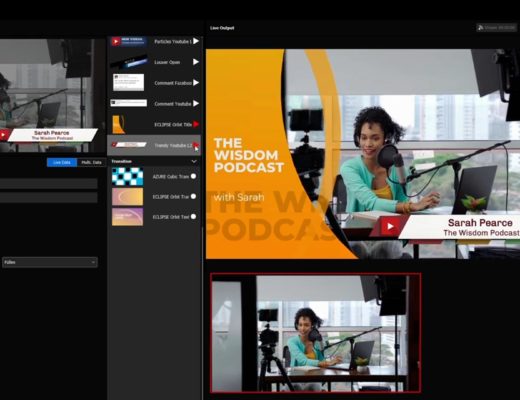Select the orange-pink ECLIPSE Orbit transition thumbnail

(128, 197)
